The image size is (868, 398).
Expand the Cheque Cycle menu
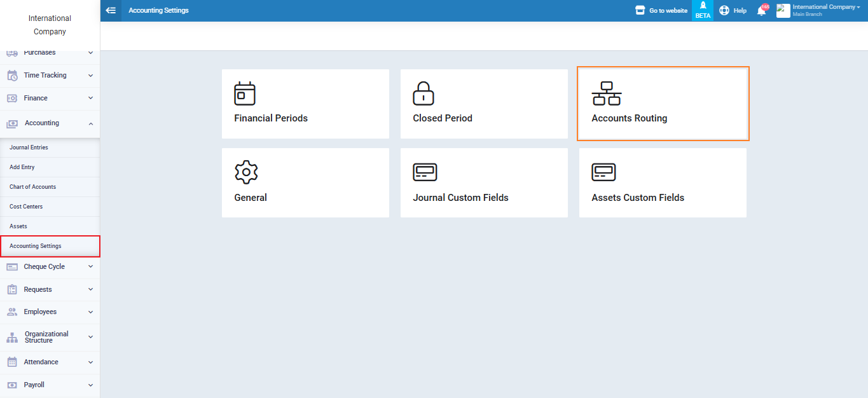pyautogui.click(x=50, y=267)
